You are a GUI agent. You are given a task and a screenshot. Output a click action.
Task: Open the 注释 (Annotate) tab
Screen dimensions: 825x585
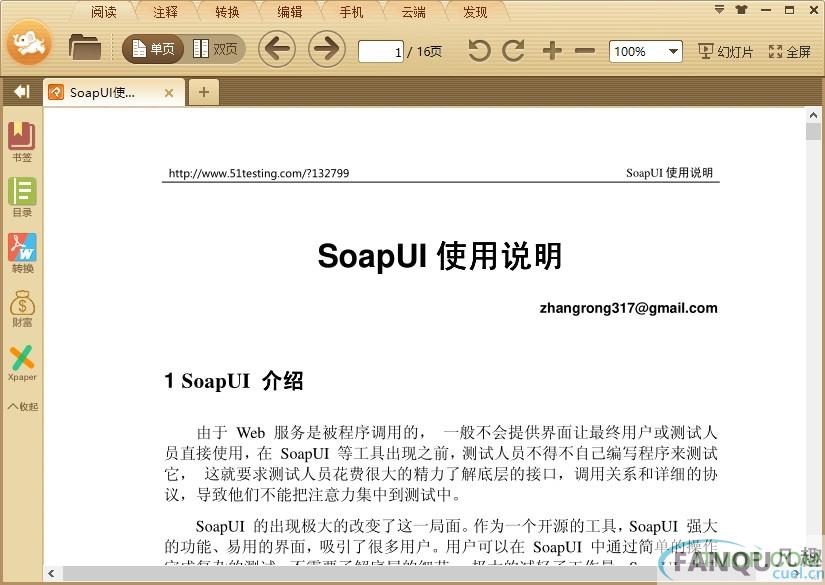coord(166,12)
